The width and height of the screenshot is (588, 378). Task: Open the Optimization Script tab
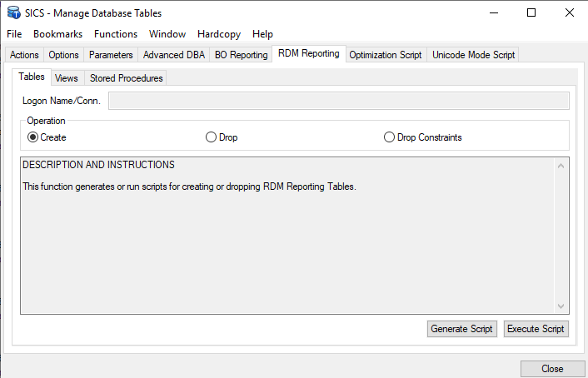pos(386,55)
